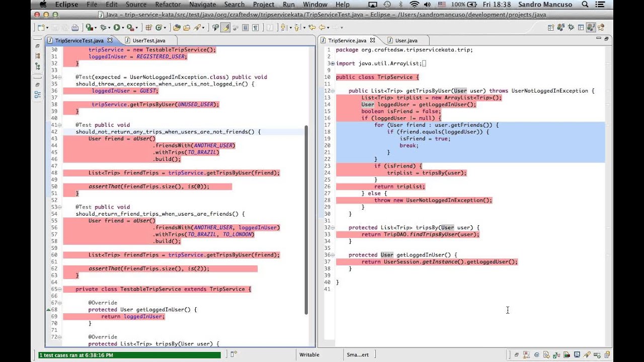Click the Print toolbar icon
This screenshot has width=644, height=362.
click(75, 28)
